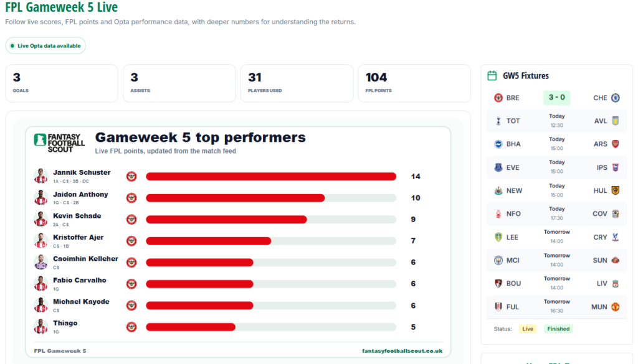Click Michael Kayode's player photo
The width and height of the screenshot is (638, 364).
coord(40,306)
